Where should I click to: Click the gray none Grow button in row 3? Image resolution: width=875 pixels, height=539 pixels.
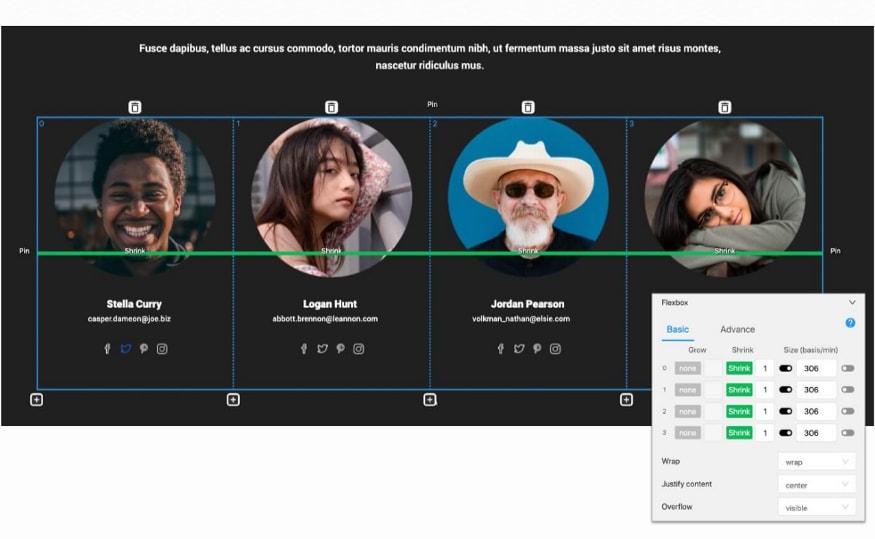[688, 432]
